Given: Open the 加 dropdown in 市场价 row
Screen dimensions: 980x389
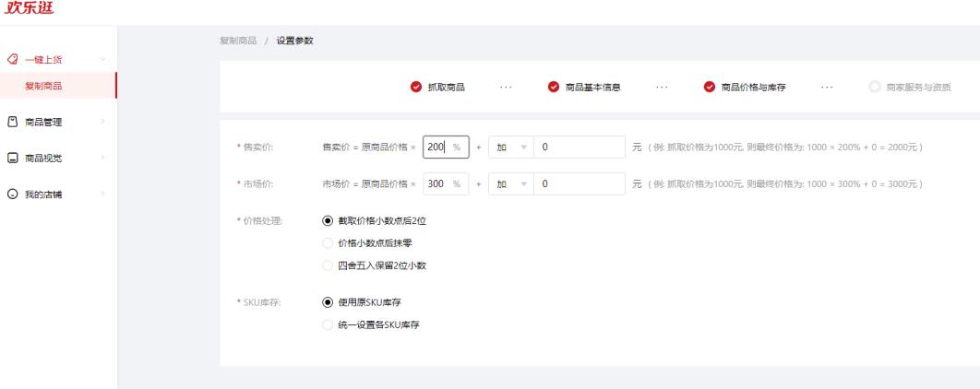Looking at the screenshot, I should click(509, 184).
